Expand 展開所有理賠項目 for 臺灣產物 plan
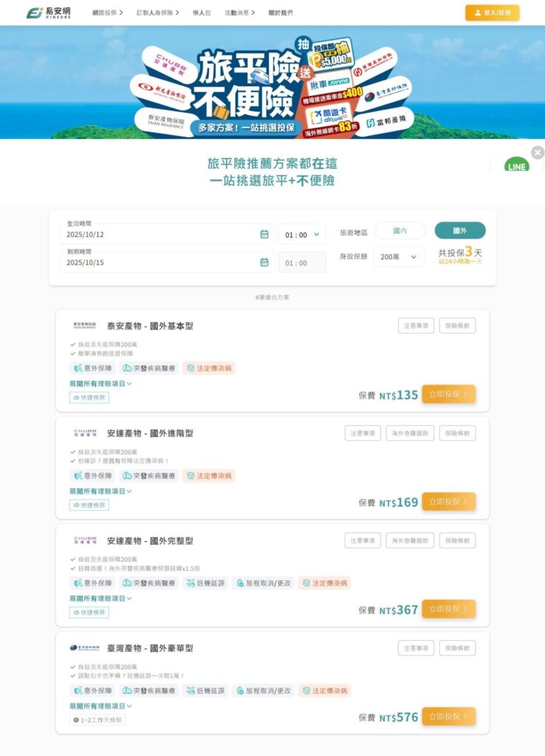 pyautogui.click(x=100, y=707)
